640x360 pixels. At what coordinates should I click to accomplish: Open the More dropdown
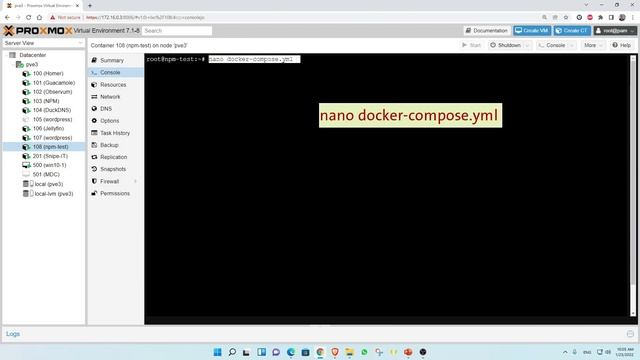click(593, 45)
